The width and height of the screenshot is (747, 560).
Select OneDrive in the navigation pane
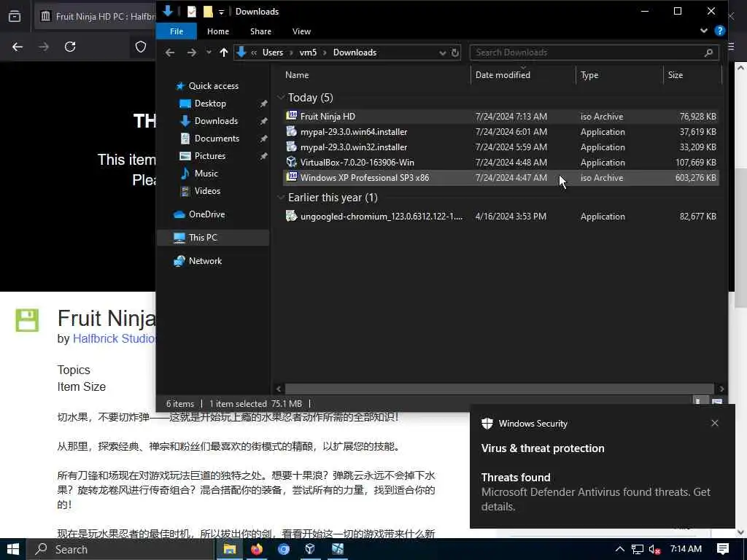click(x=206, y=214)
